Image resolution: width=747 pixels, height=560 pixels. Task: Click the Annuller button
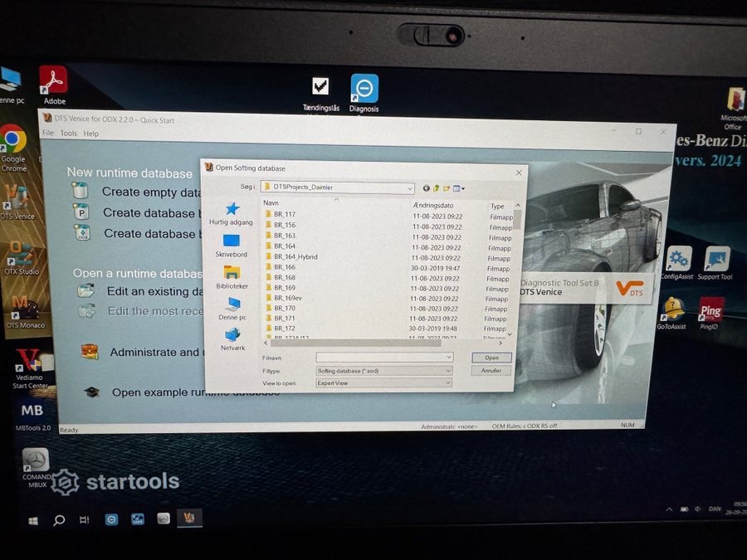pos(491,371)
